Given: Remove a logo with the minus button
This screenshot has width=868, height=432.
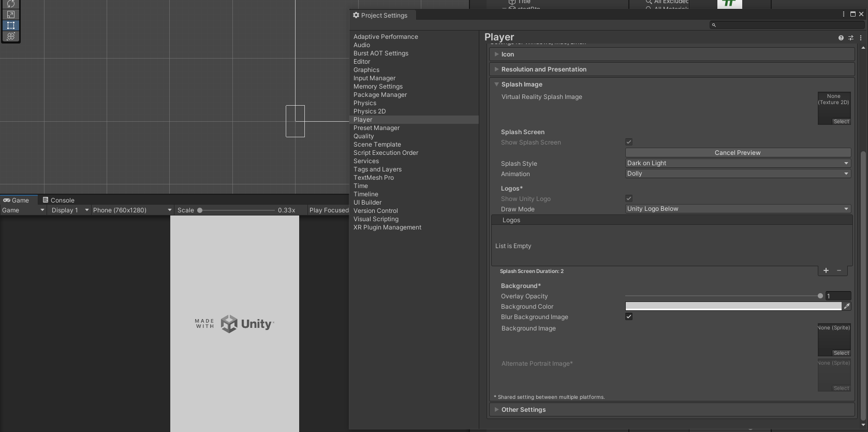Looking at the screenshot, I should point(839,270).
